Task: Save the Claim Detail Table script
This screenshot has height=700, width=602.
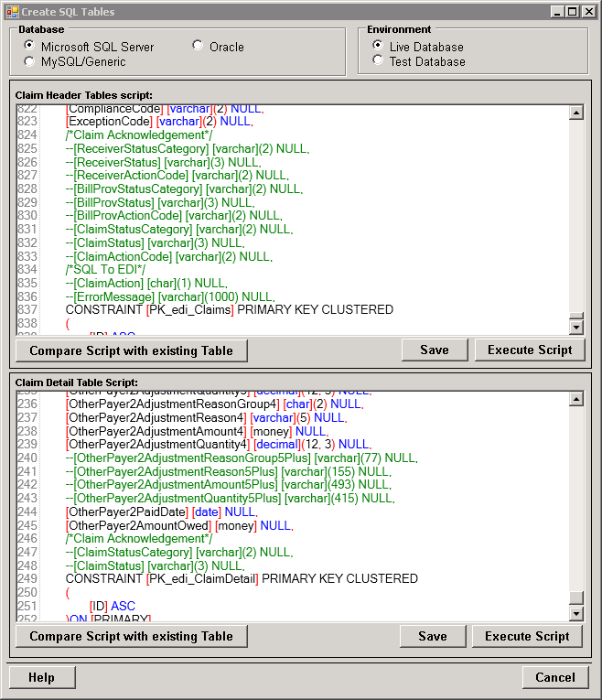Action: 433,636
